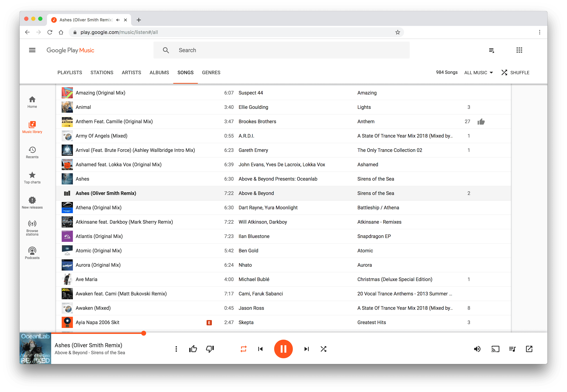This screenshot has width=567, height=392.
Task: Open Google apps grid icon
Action: click(519, 50)
